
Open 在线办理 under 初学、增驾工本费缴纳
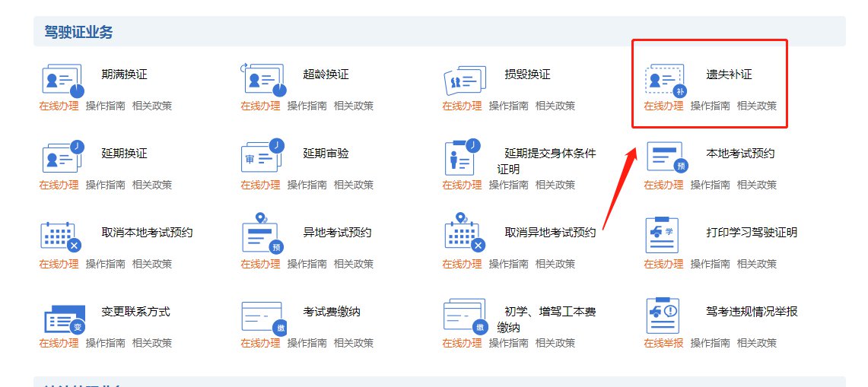(463, 343)
